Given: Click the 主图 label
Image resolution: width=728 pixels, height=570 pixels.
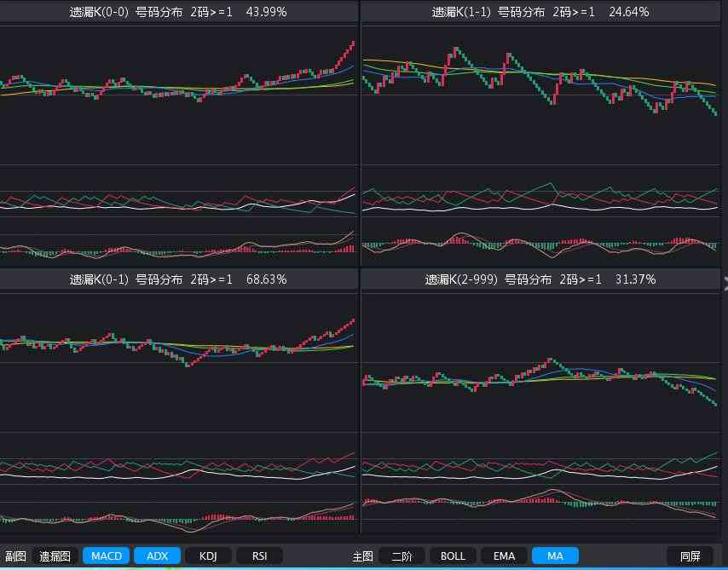Looking at the screenshot, I should point(362,556).
